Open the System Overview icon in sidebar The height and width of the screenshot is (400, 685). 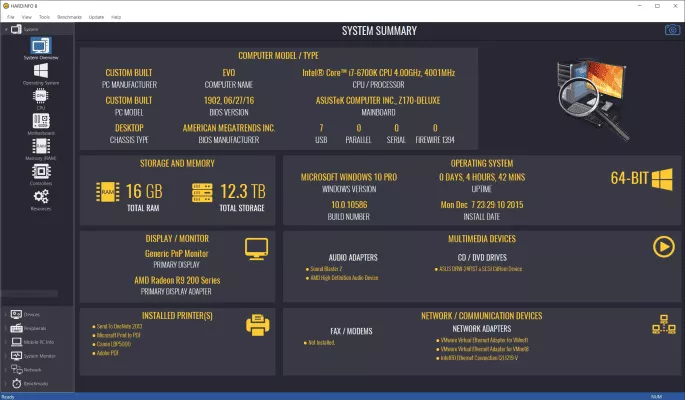click(x=41, y=46)
